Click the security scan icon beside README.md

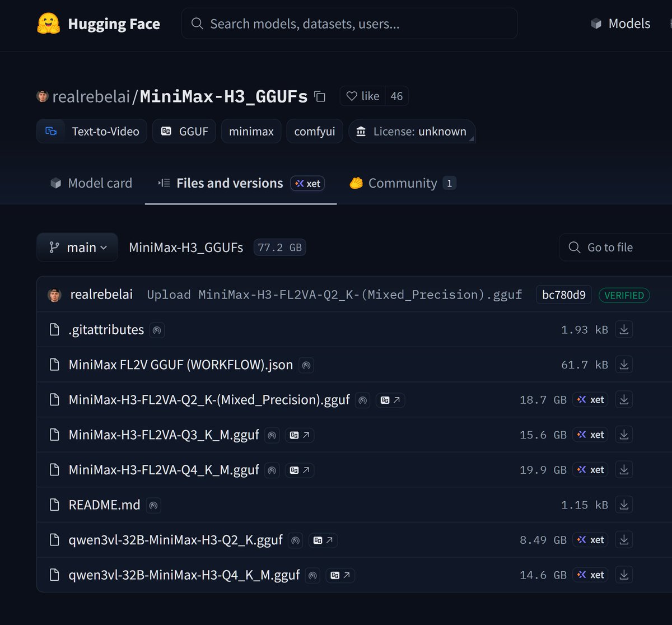coord(153,505)
